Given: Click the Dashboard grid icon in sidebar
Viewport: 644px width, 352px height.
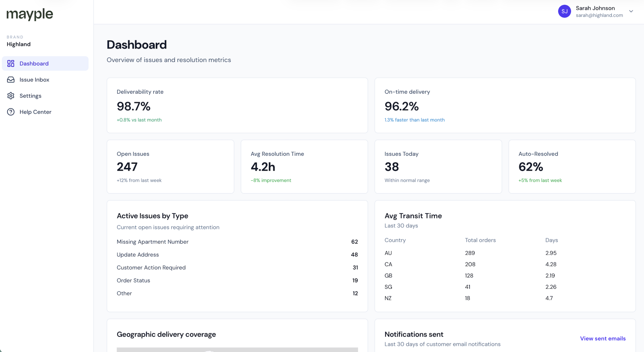Looking at the screenshot, I should (x=11, y=63).
